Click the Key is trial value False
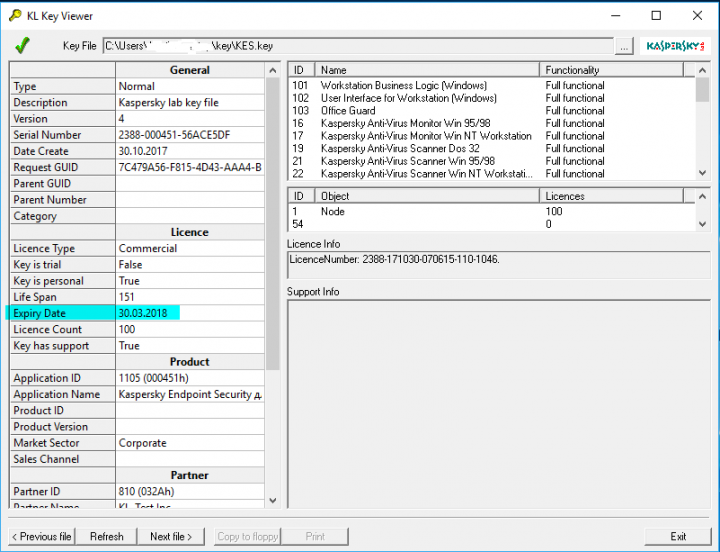This screenshot has width=720, height=552. [x=190, y=265]
